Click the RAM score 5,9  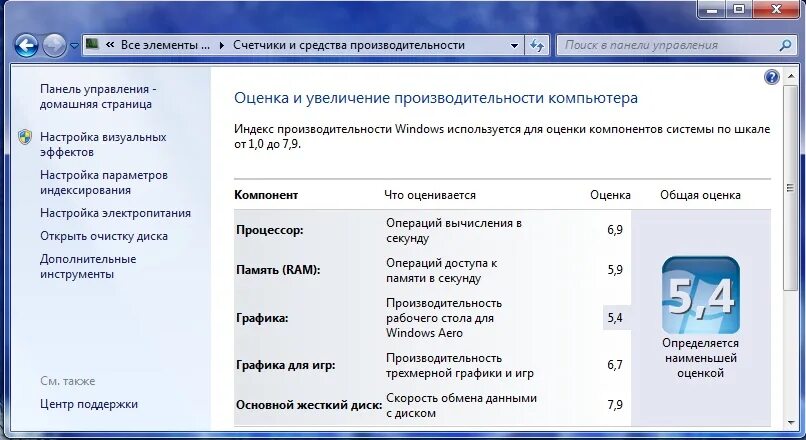pos(615,270)
